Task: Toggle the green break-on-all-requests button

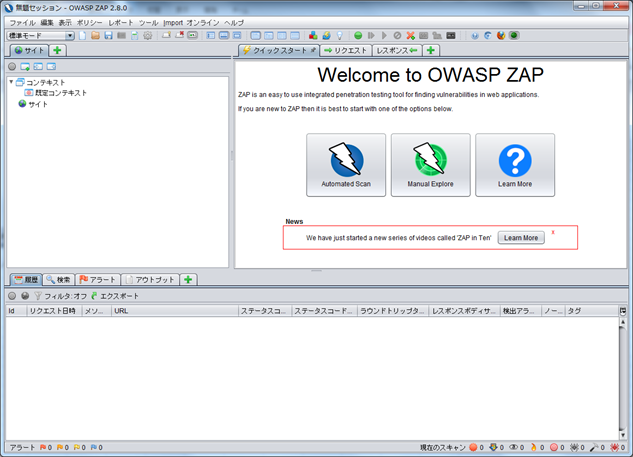Action: tap(358, 36)
